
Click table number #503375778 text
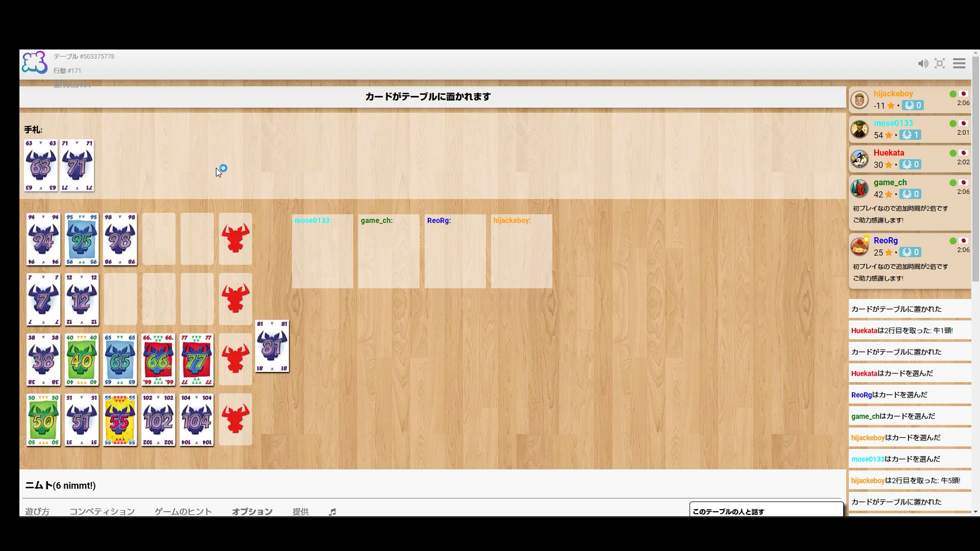coord(97,57)
